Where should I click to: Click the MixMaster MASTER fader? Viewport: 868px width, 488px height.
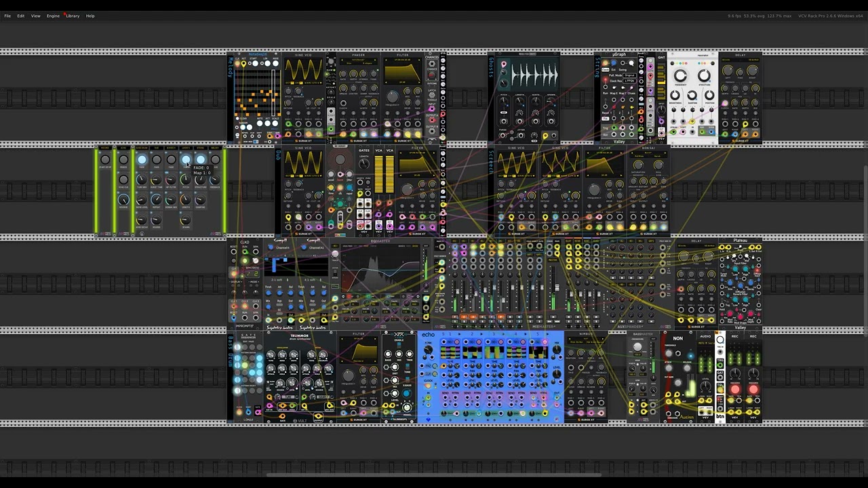tap(557, 287)
